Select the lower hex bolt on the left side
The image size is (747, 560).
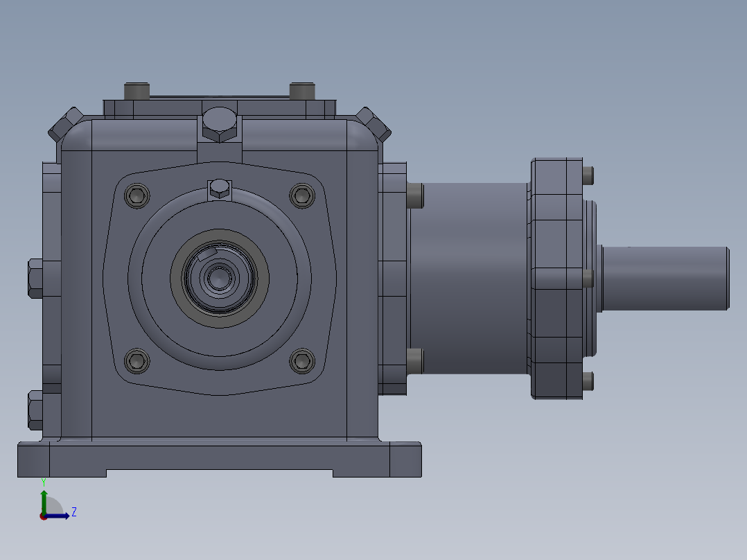(35, 410)
